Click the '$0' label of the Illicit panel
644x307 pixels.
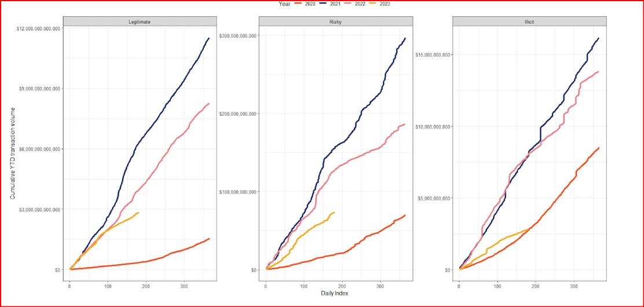click(448, 270)
